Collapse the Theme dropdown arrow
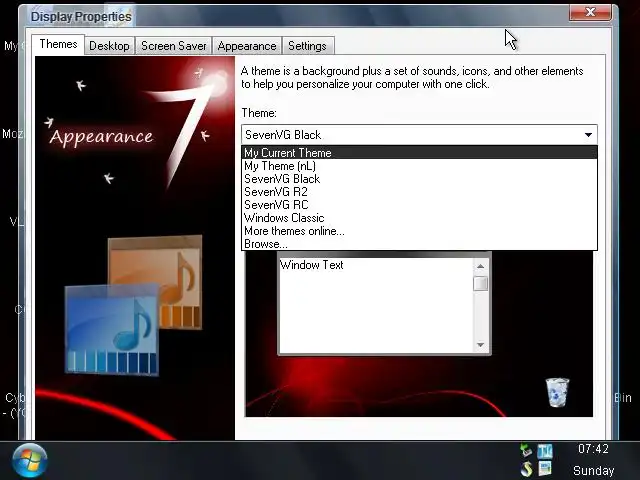Image resolution: width=640 pixels, height=480 pixels. pyautogui.click(x=588, y=135)
